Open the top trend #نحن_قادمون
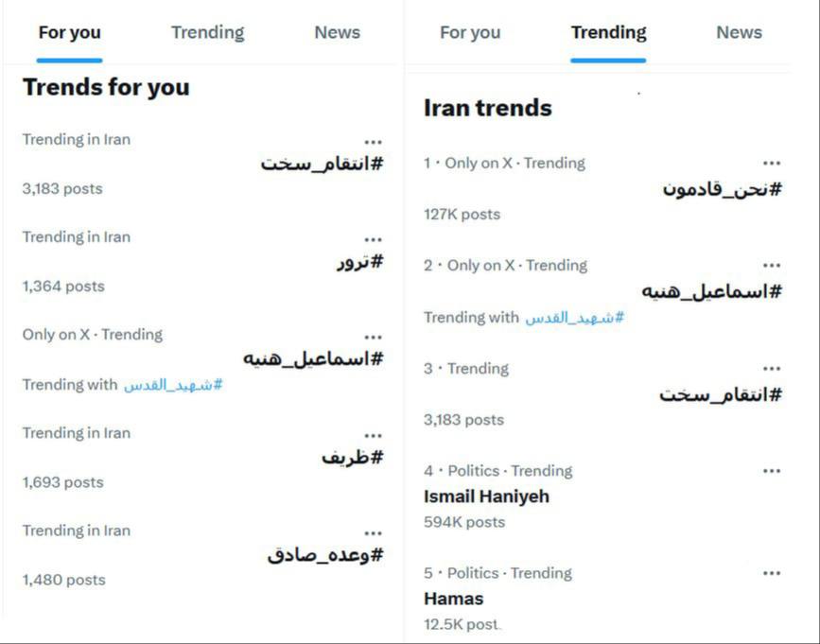The image size is (820, 644). (x=723, y=189)
